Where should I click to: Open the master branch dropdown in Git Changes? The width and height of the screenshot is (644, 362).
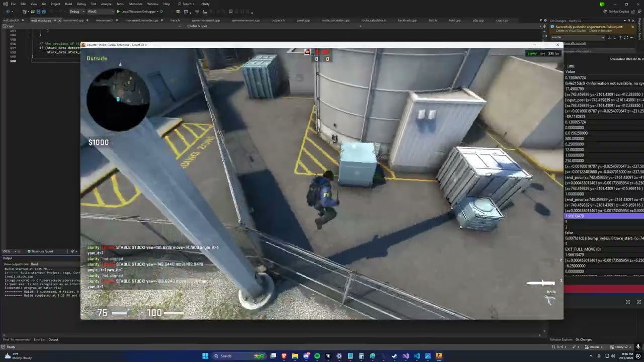tap(578, 37)
